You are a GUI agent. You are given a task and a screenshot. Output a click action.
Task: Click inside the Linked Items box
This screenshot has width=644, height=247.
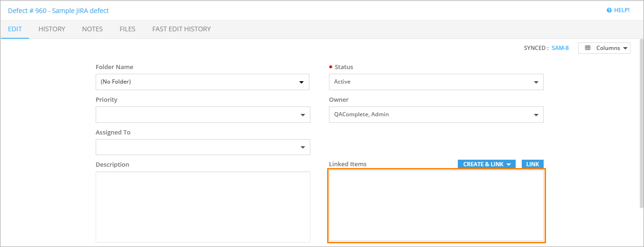pyautogui.click(x=436, y=205)
